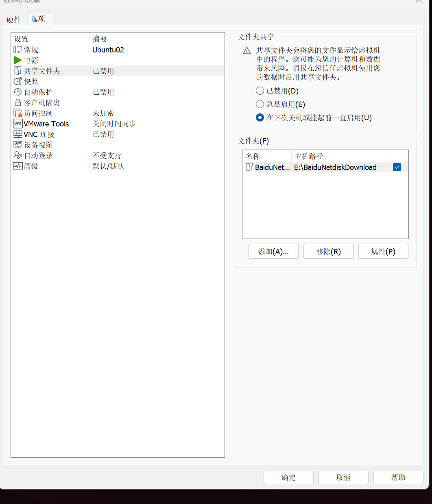Switch to the 硬件 tab

click(13, 20)
